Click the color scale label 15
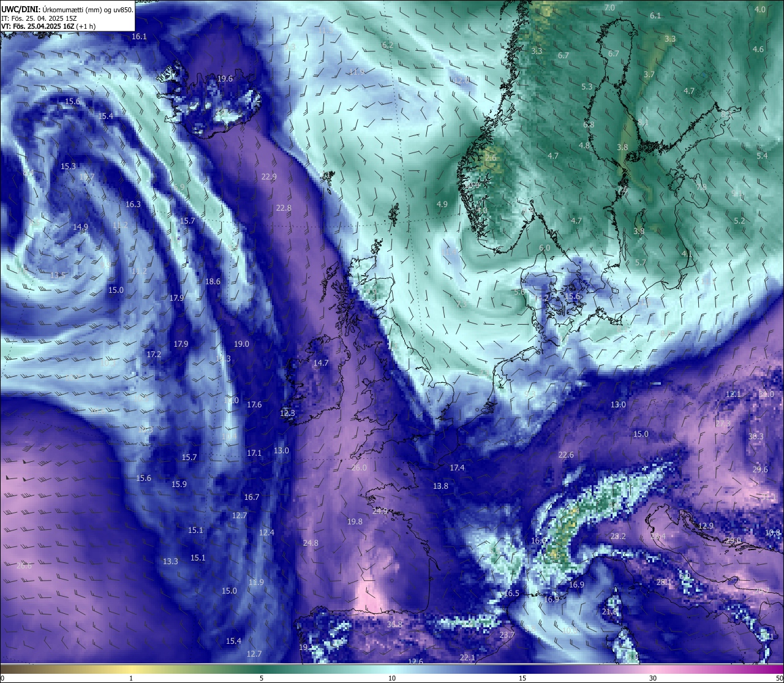The height and width of the screenshot is (683, 784). [522, 678]
